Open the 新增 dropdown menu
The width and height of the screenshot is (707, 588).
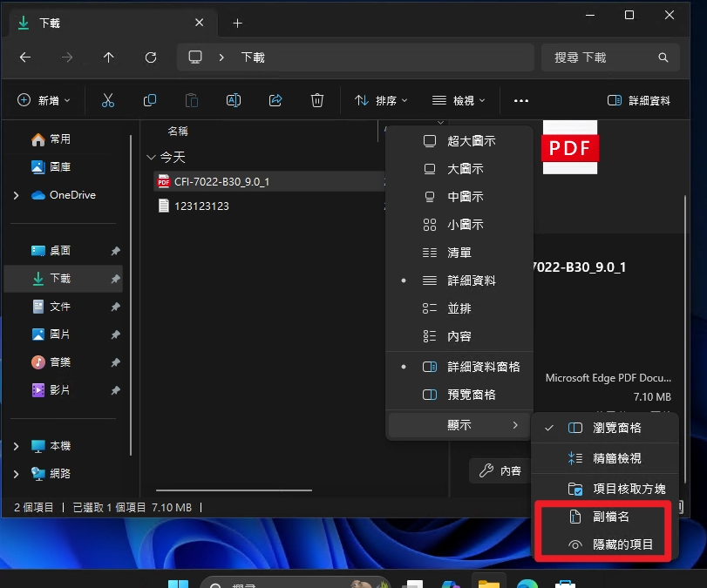tap(44, 100)
